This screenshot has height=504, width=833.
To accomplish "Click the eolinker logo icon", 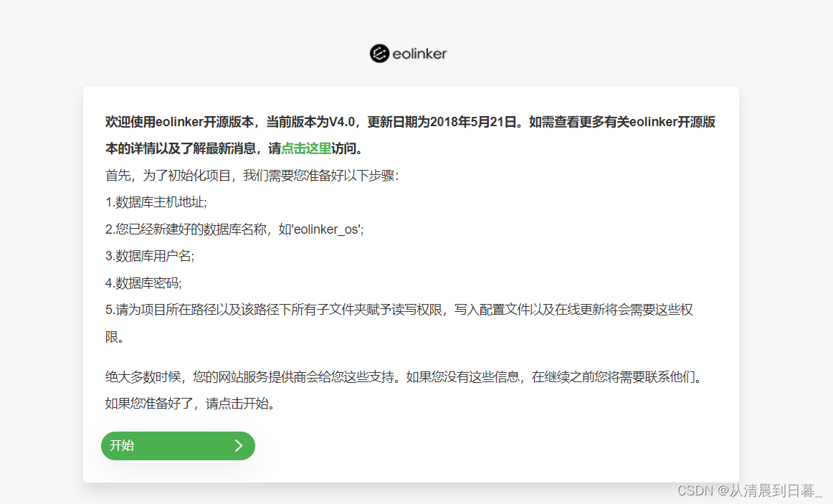I will [379, 53].
